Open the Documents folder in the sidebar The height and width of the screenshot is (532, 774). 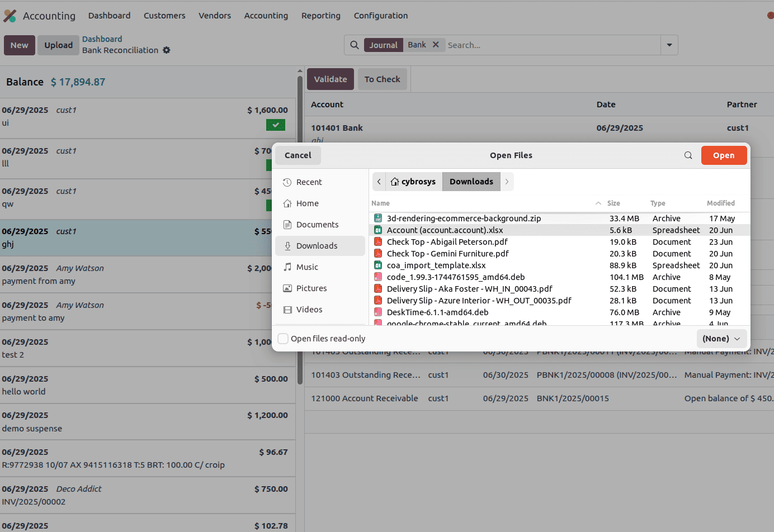(x=320, y=225)
